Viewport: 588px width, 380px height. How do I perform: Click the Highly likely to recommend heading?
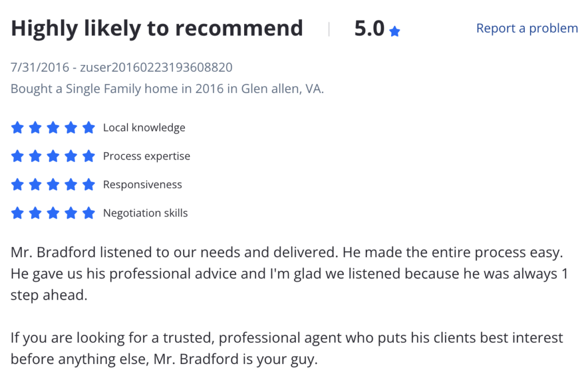157,29
